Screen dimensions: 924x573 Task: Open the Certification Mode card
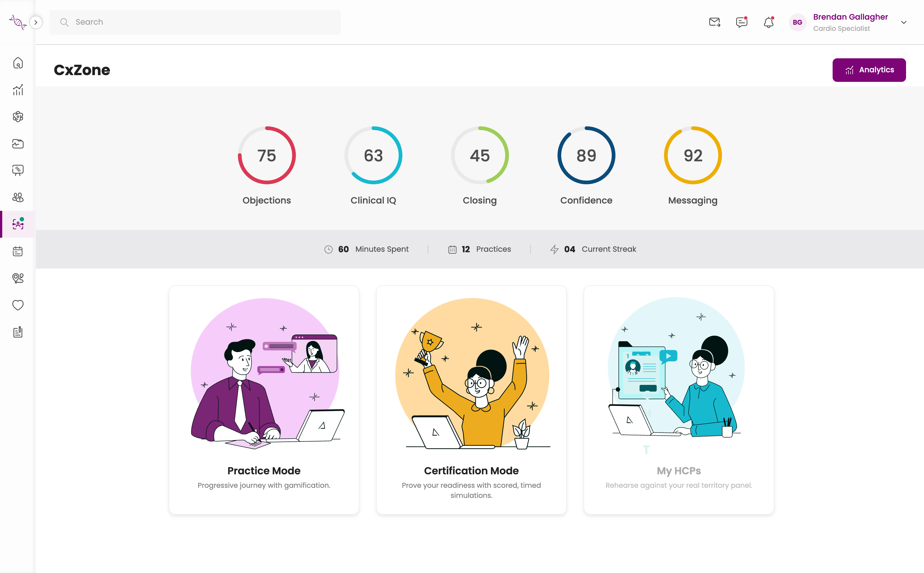[471, 400]
